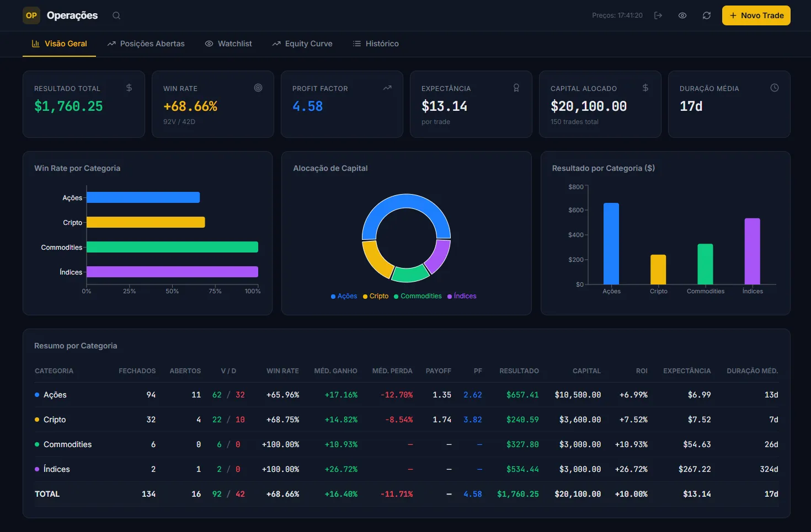
Task: Click the Ações result column bar
Action: [611, 244]
